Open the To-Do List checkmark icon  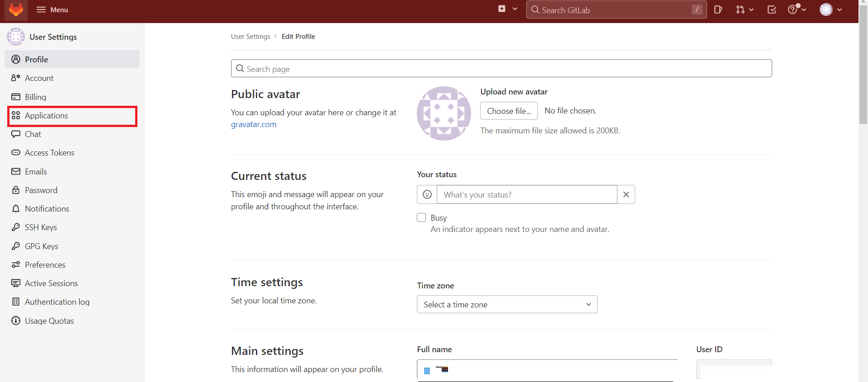click(x=772, y=9)
